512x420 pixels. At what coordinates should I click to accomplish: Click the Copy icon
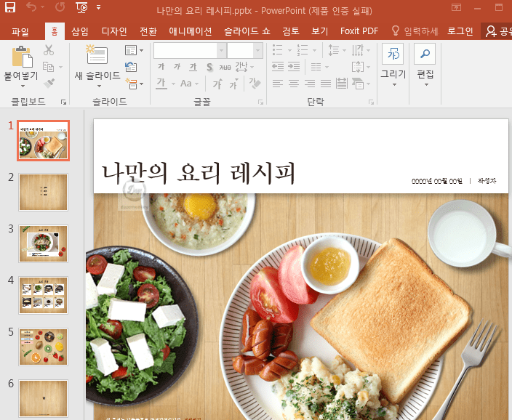[x=48, y=67]
